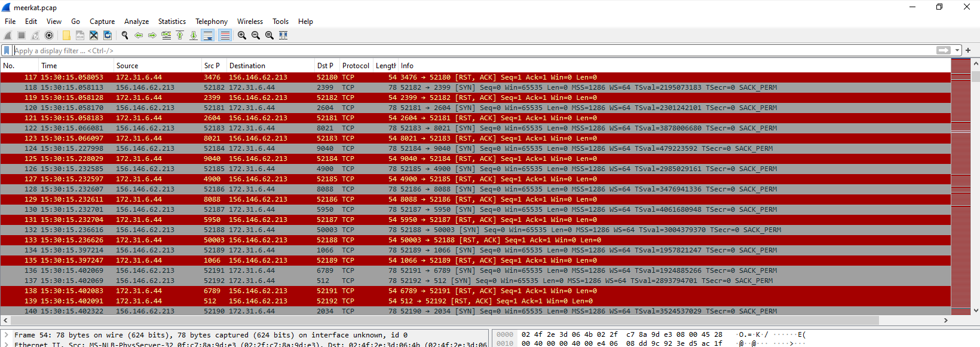Sort packets by the Info column
This screenshot has width=980, height=347.
coord(674,66)
